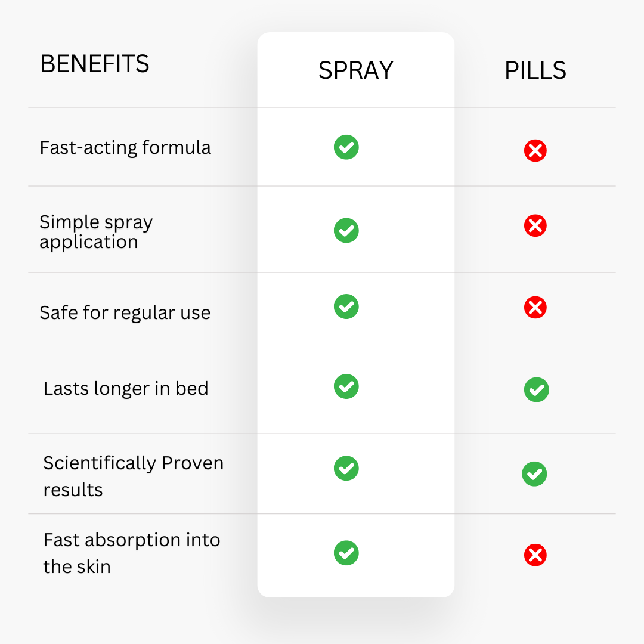Select Spray checkmark for Safe for regular use
This screenshot has height=644, width=644.
(x=346, y=306)
